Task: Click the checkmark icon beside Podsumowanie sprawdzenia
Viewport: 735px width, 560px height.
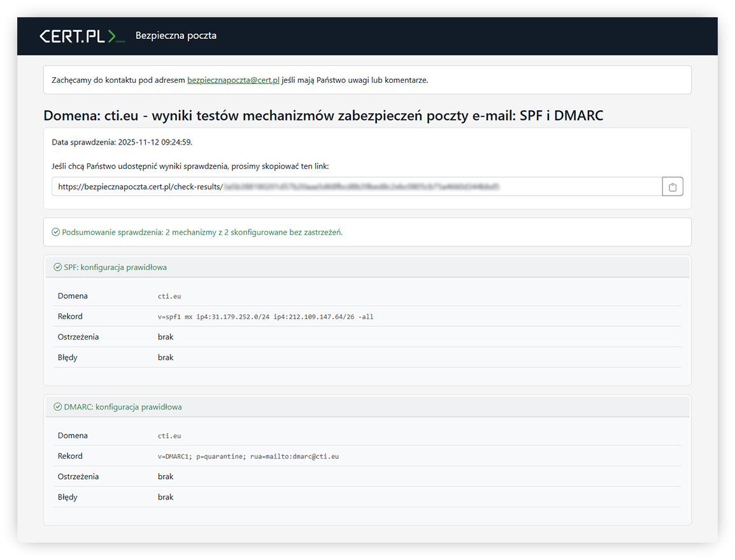Action: 56,233
